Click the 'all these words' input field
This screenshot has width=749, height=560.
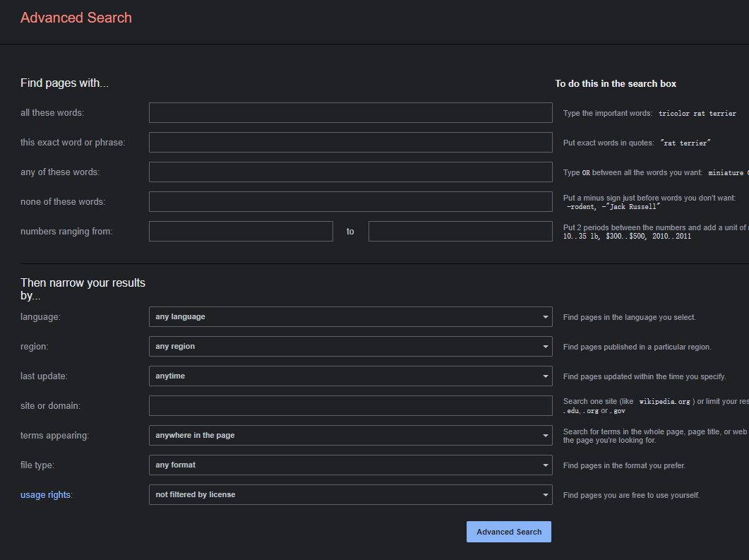pyautogui.click(x=351, y=113)
